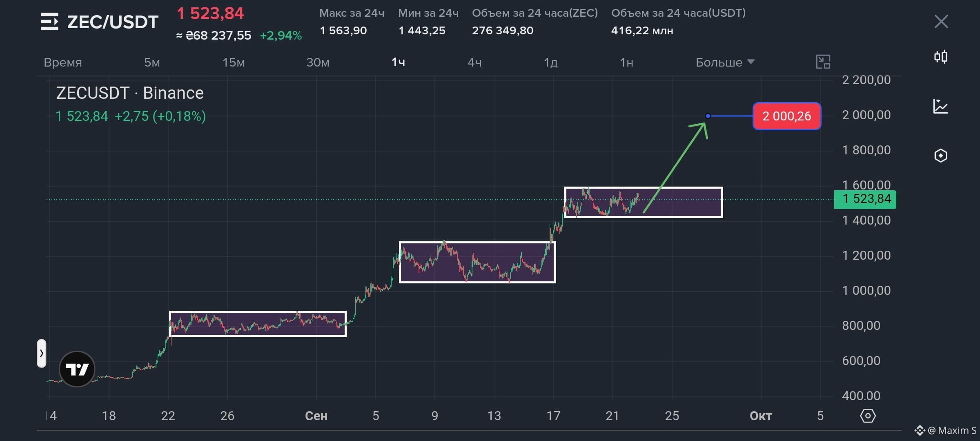
Task: Expand the Больше timeframe dropdown
Action: (725, 62)
